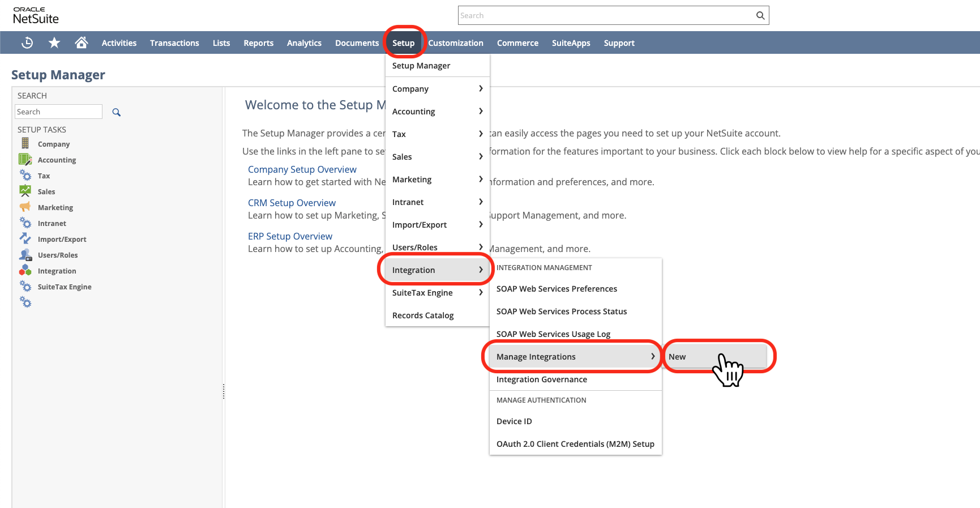Image resolution: width=980 pixels, height=508 pixels.
Task: Select Users/Roles in the Setup Tasks list
Action: click(x=58, y=255)
